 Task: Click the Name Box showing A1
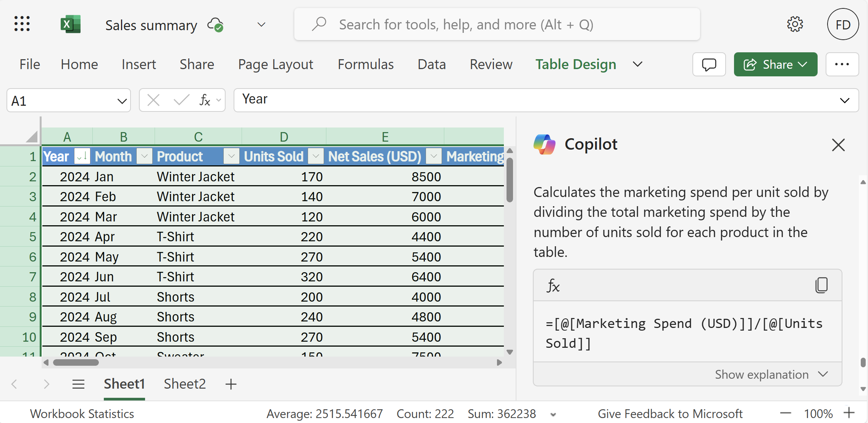click(x=61, y=101)
